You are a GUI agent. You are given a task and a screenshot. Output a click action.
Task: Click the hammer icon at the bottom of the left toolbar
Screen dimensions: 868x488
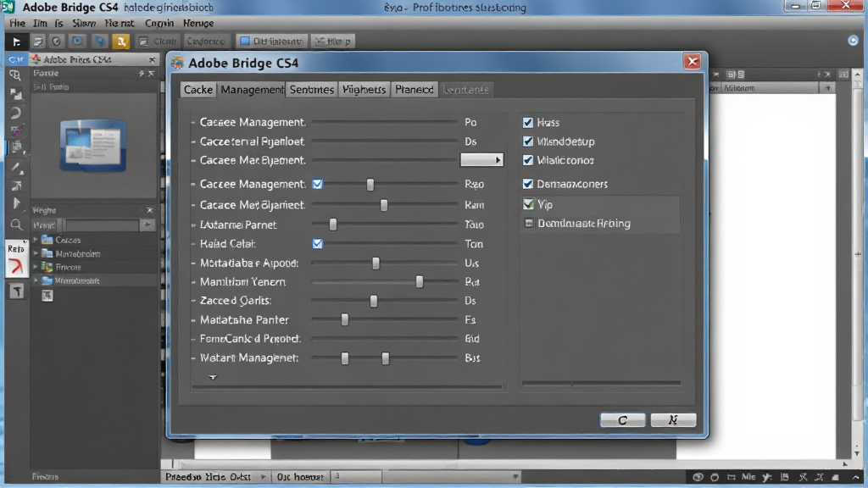click(x=17, y=291)
